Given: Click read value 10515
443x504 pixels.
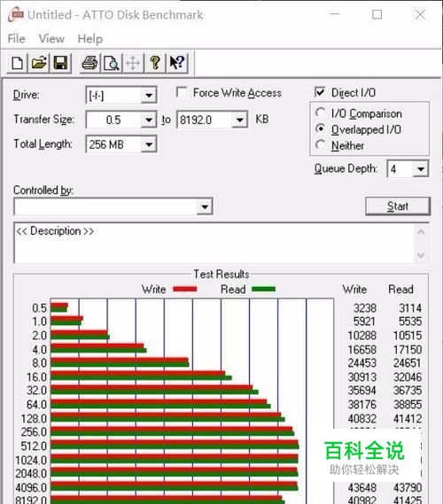Looking at the screenshot, I should (x=408, y=335).
